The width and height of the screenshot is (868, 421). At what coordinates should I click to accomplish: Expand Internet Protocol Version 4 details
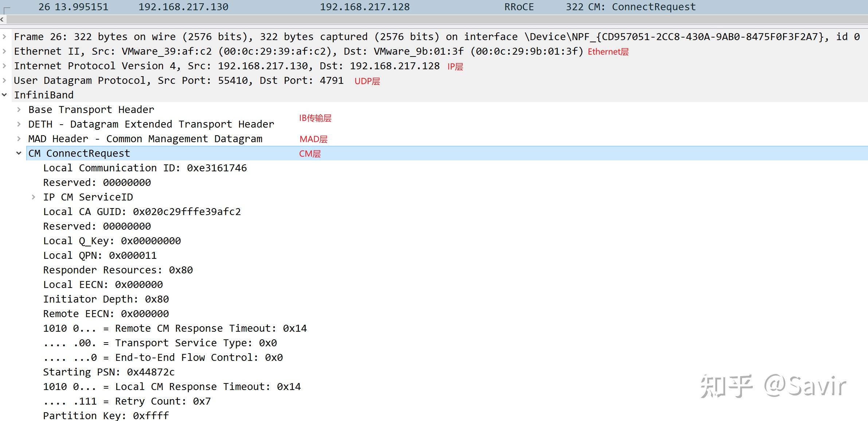tap(4, 66)
